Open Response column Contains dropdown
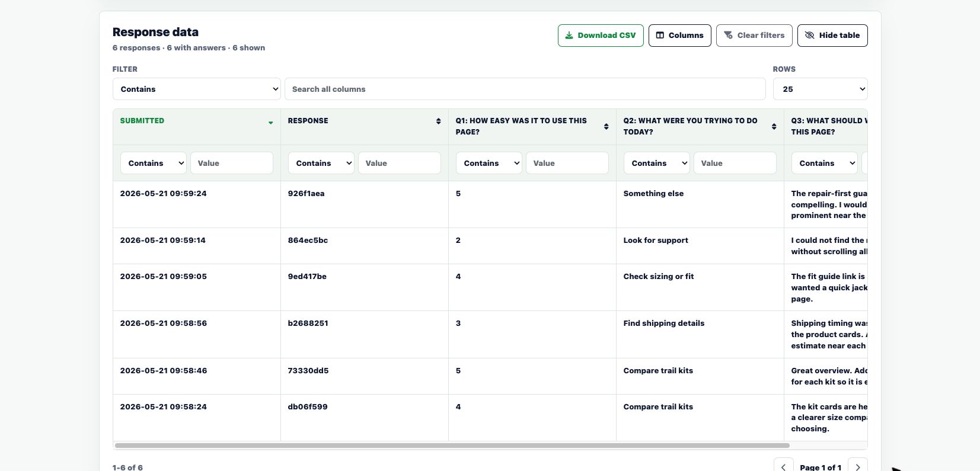The image size is (980, 471). click(x=321, y=163)
